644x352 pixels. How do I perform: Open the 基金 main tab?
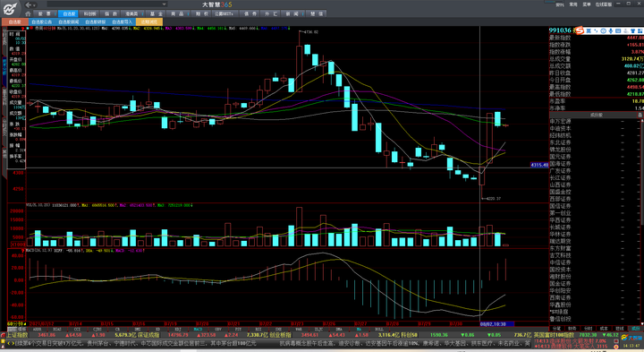155,13
